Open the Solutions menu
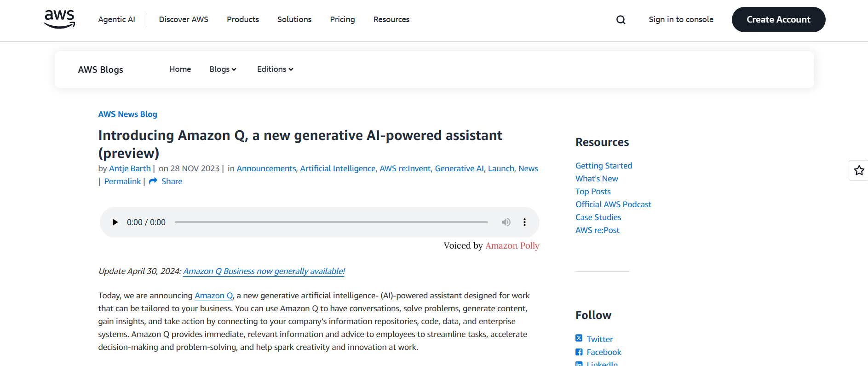868x366 pixels. pos(294,19)
